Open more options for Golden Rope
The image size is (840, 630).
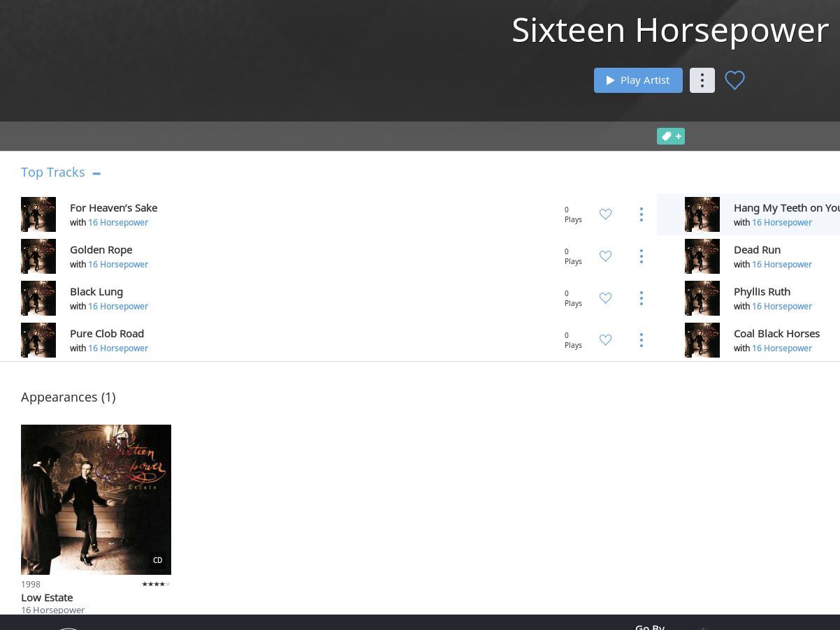point(641,256)
